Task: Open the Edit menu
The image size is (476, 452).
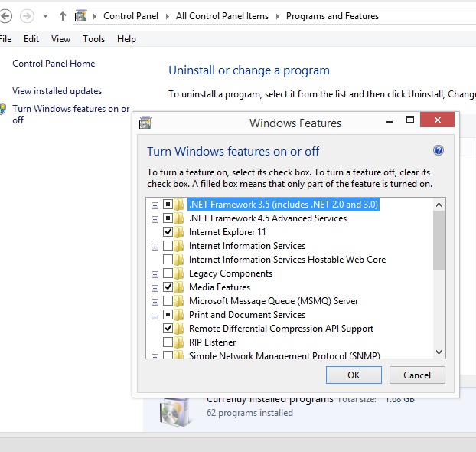Action: pyautogui.click(x=31, y=39)
